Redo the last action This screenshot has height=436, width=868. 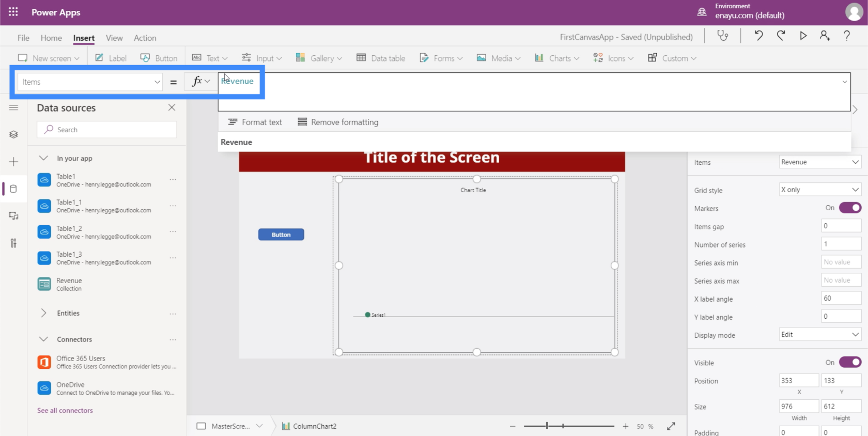(781, 36)
